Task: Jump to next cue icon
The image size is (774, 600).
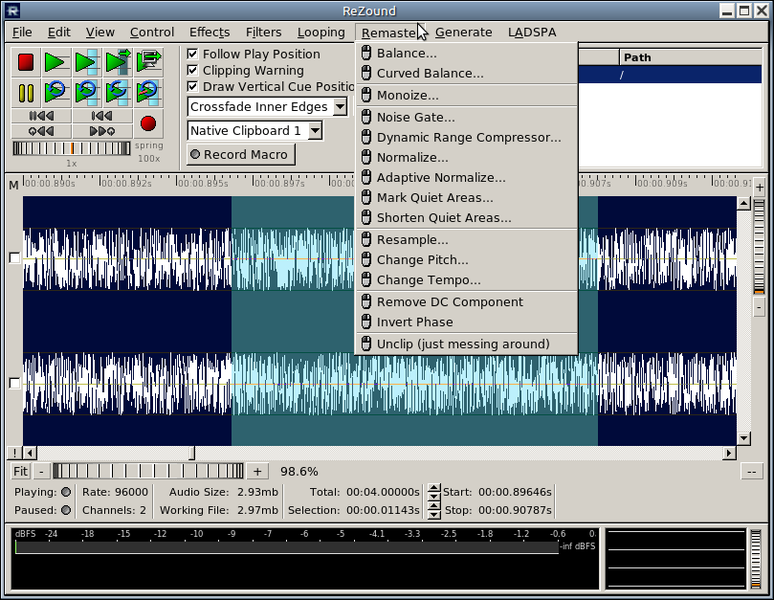Action: click(x=102, y=131)
